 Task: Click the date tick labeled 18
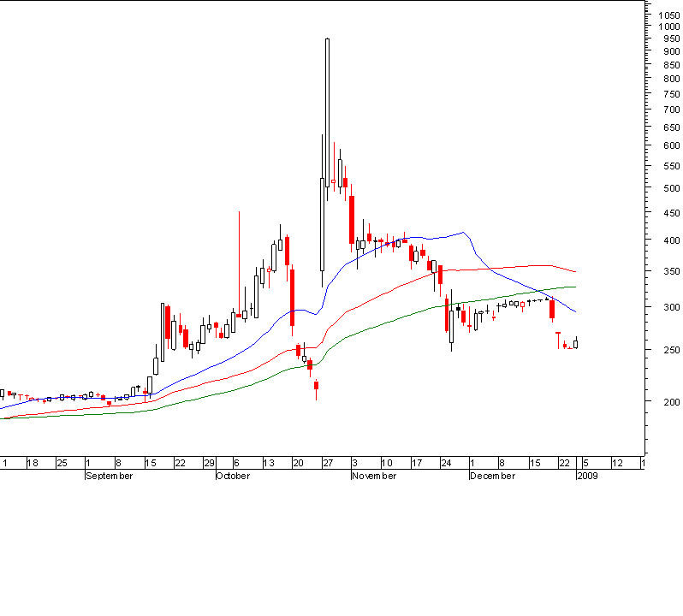33,463
